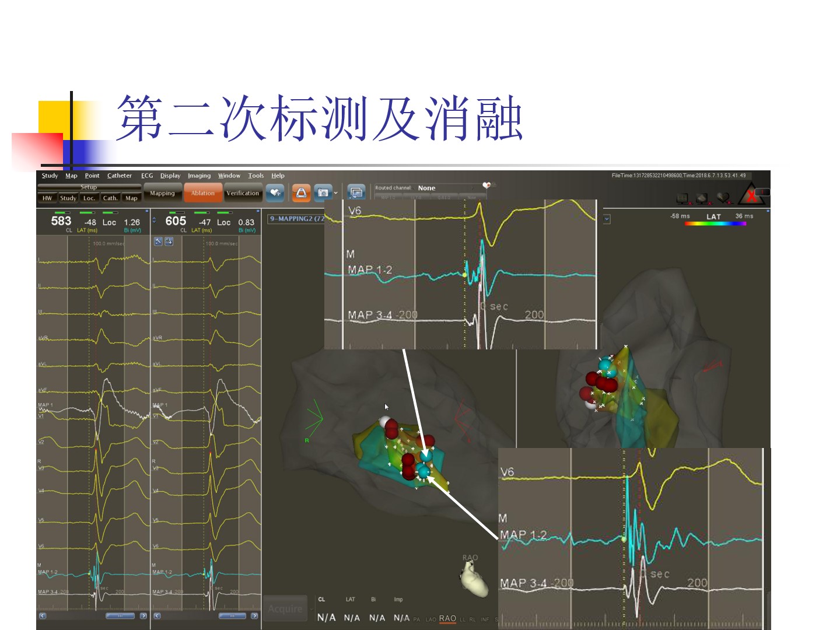Screen dimensions: 840x630
Task: Click the up-down arrows beside 605 CL
Action: click(x=154, y=220)
